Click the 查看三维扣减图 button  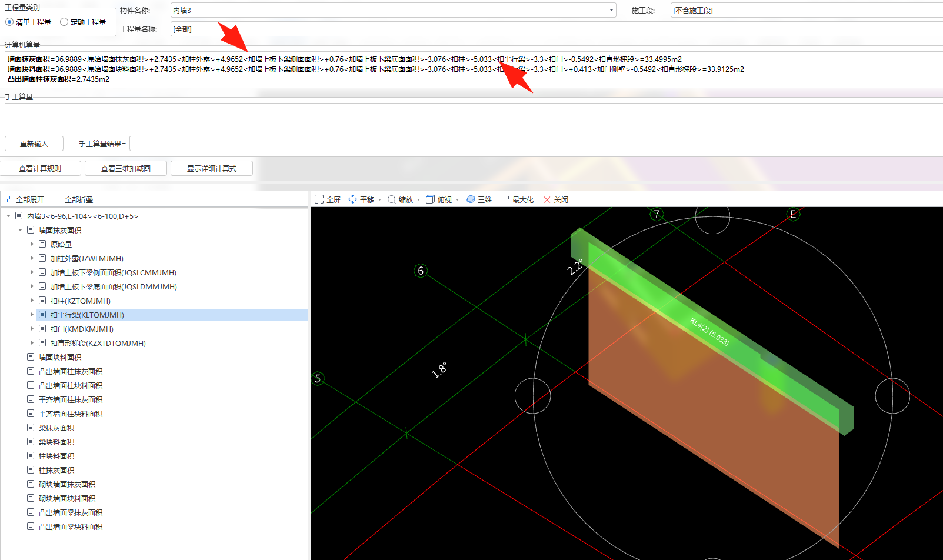[126, 168]
